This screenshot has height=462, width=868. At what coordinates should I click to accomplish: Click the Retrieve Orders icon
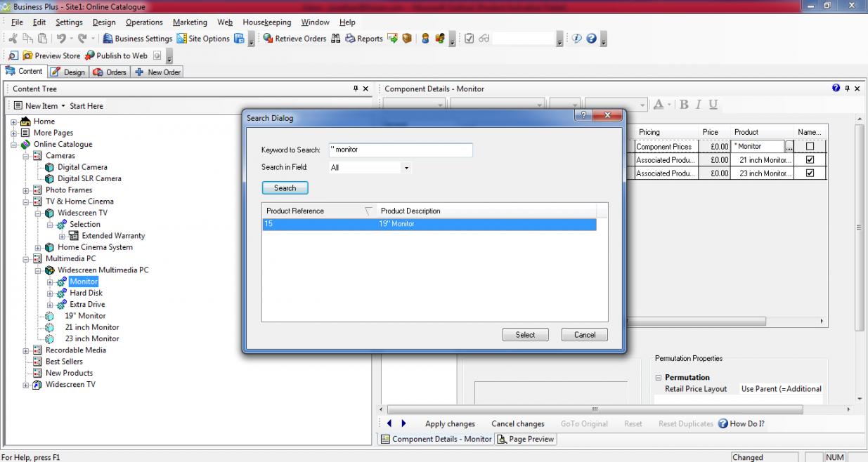[268, 39]
